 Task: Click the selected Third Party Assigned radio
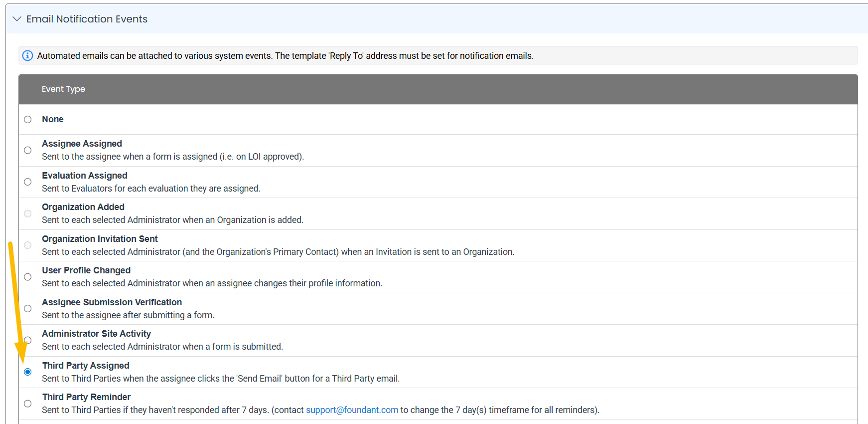coord(28,372)
